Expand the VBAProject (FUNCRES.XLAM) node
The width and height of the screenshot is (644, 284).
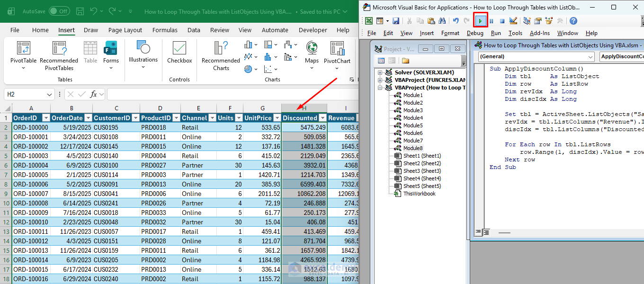click(380, 80)
